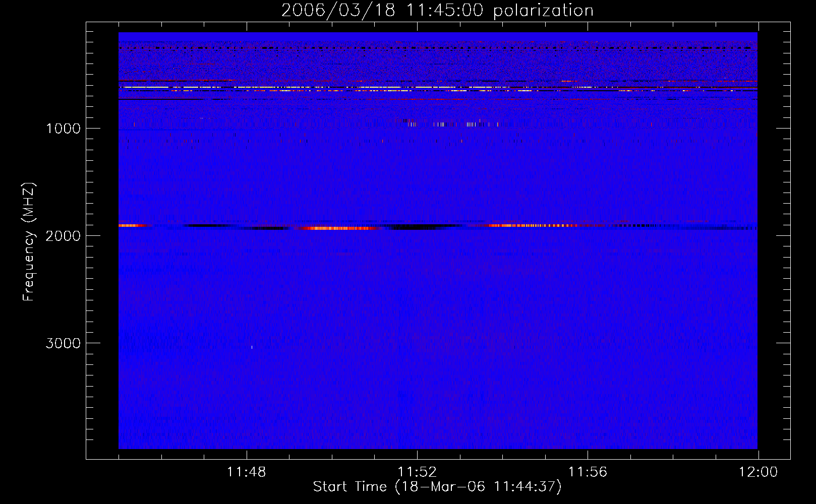The width and height of the screenshot is (816, 504).
Task: Click the plot title '2006/03/18 11:45:00 polarization'
Action: (x=437, y=10)
